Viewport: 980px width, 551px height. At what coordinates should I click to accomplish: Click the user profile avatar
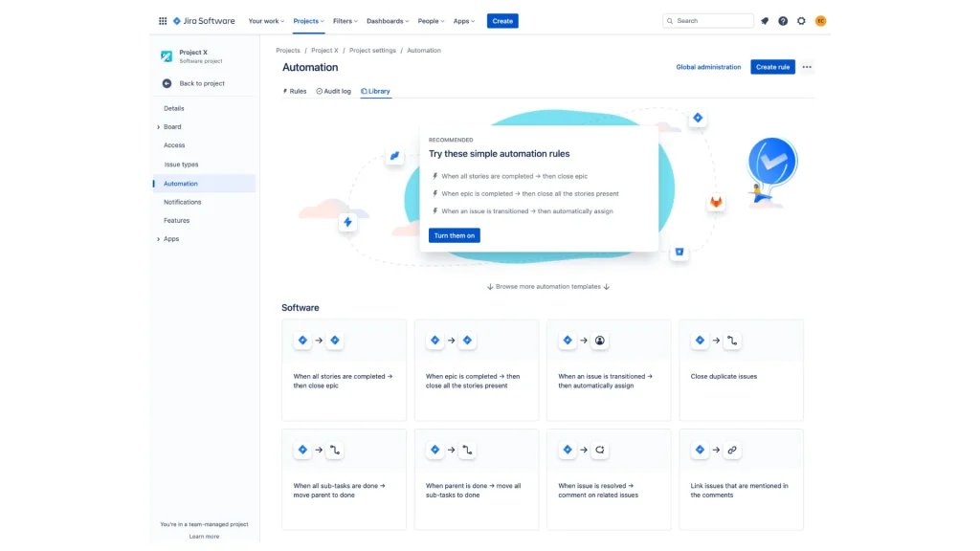pyautogui.click(x=820, y=21)
